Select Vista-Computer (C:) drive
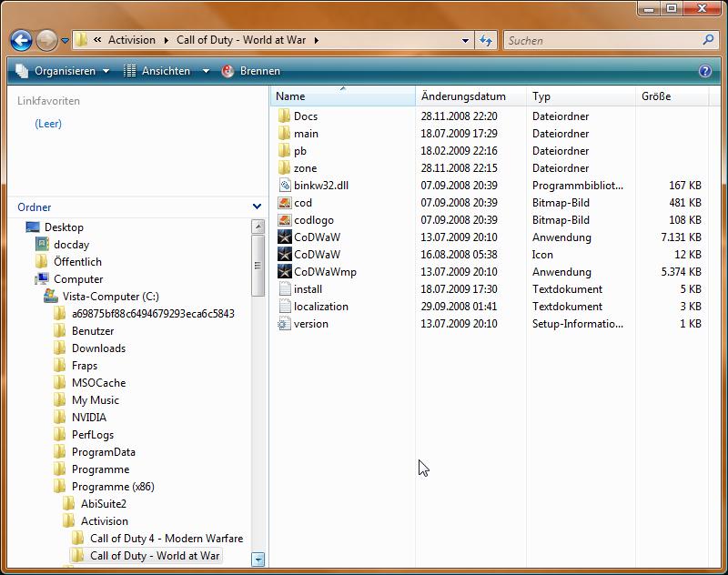The width and height of the screenshot is (728, 575). (x=110, y=297)
